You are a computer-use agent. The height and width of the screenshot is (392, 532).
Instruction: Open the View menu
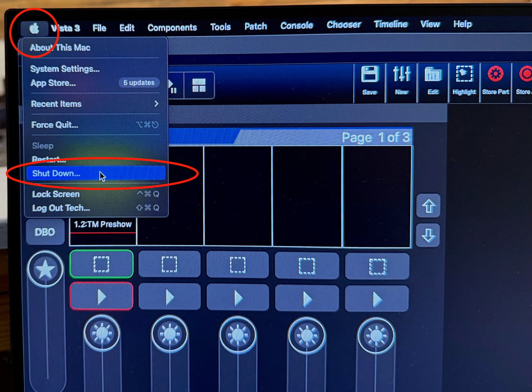(x=430, y=24)
